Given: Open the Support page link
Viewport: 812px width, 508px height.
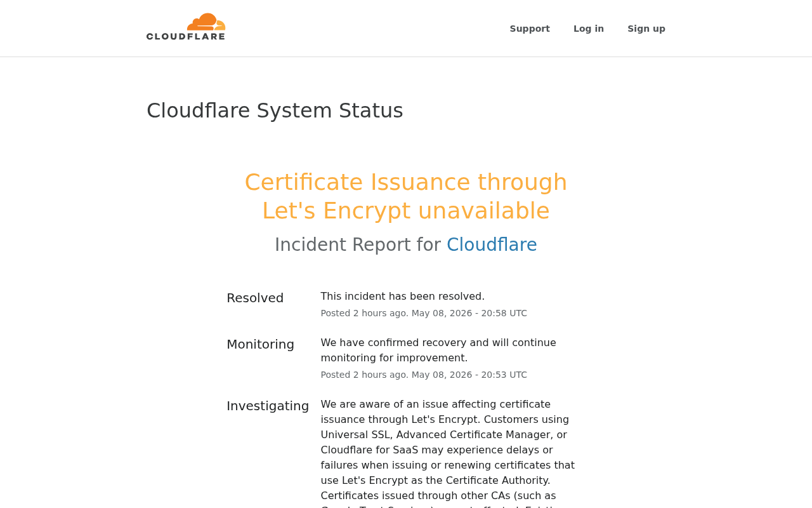Looking at the screenshot, I should 530,29.
